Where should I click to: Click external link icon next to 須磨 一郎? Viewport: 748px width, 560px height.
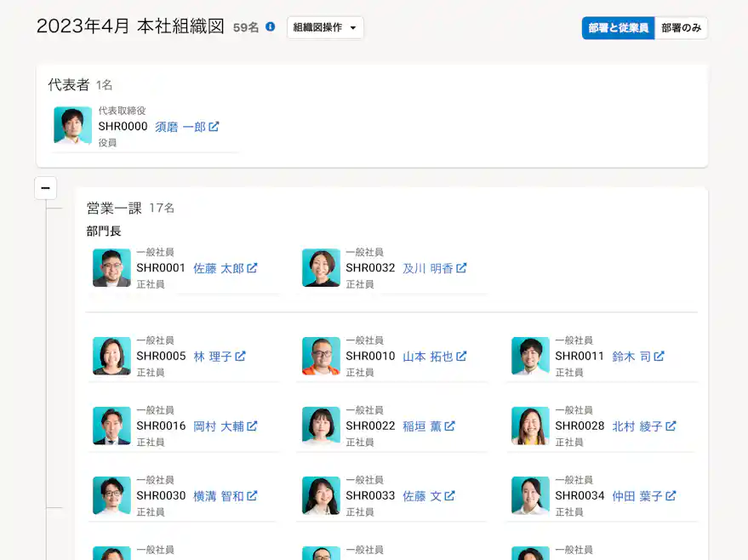tap(214, 127)
